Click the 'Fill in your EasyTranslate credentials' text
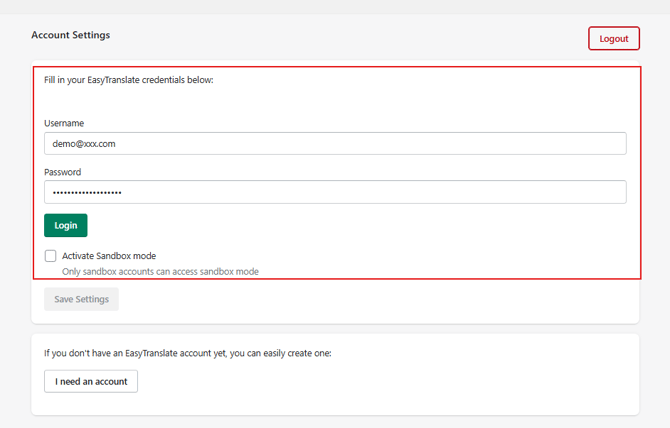The image size is (670, 428). 128,80
